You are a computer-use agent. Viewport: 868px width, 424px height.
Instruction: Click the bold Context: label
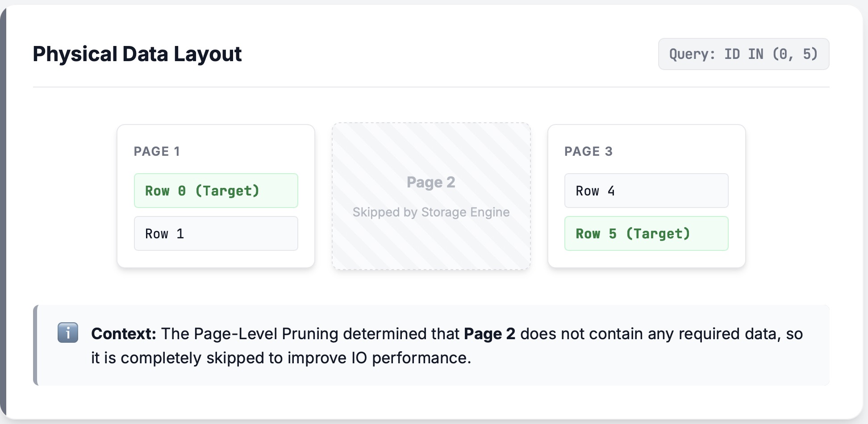[x=124, y=334]
